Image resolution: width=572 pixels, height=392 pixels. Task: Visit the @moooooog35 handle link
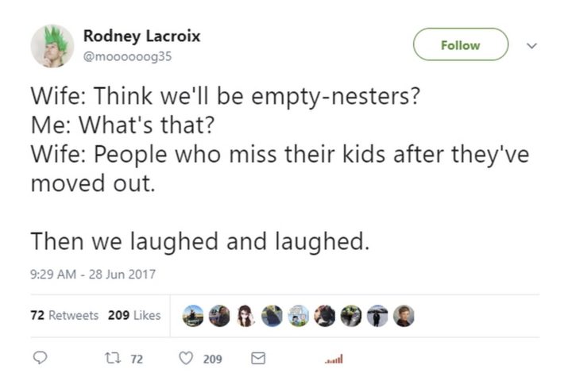point(127,56)
